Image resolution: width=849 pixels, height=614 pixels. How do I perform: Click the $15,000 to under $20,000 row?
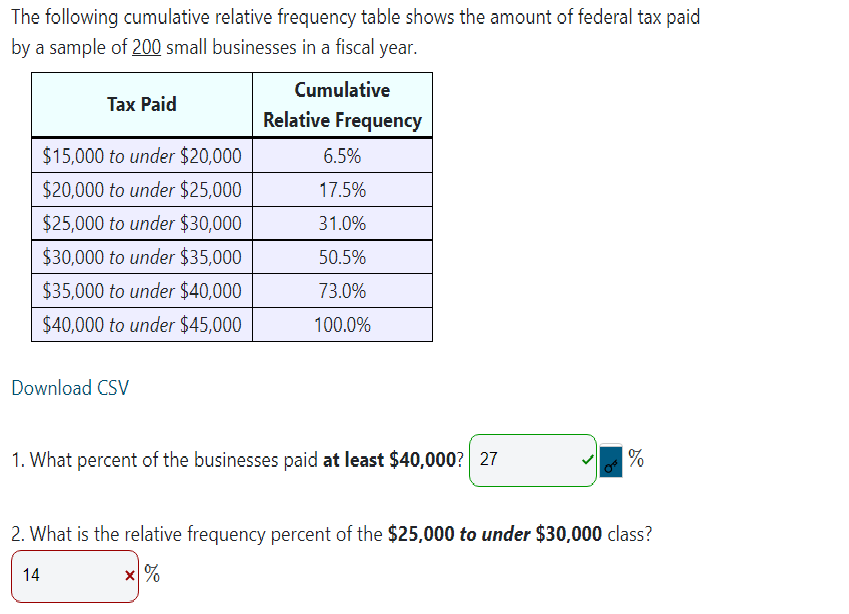pos(141,156)
